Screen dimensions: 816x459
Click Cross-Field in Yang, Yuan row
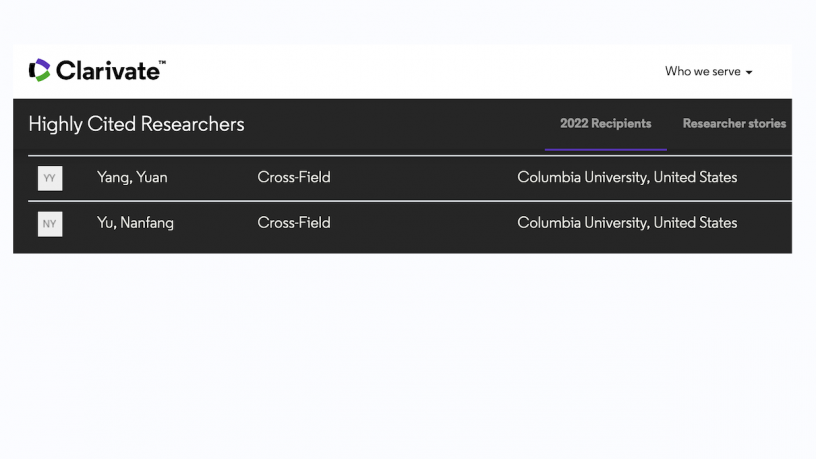[294, 177]
